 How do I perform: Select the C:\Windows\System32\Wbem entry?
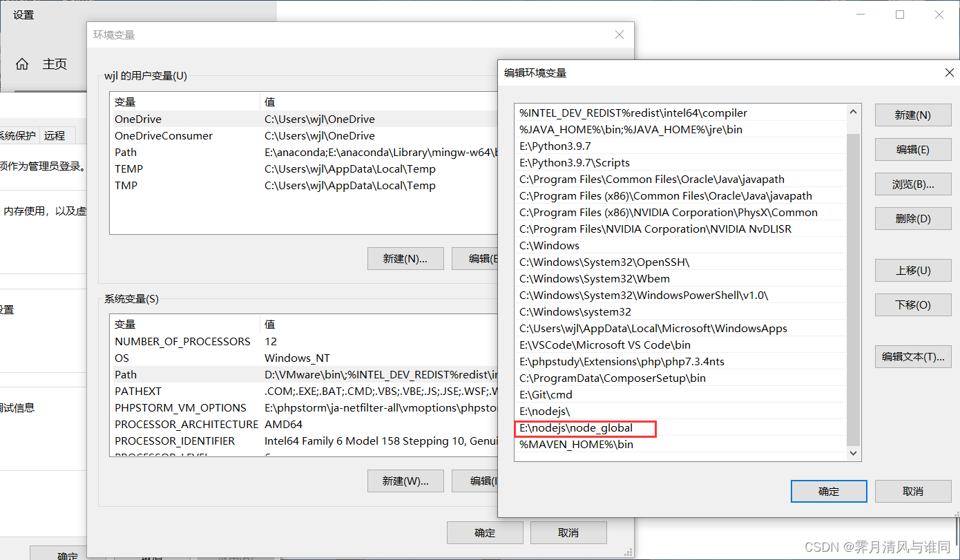[681, 279]
